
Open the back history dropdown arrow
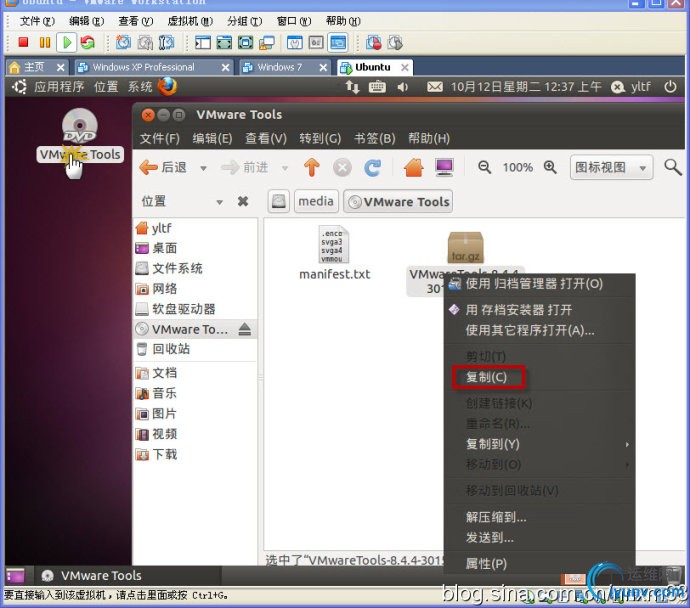point(203,168)
